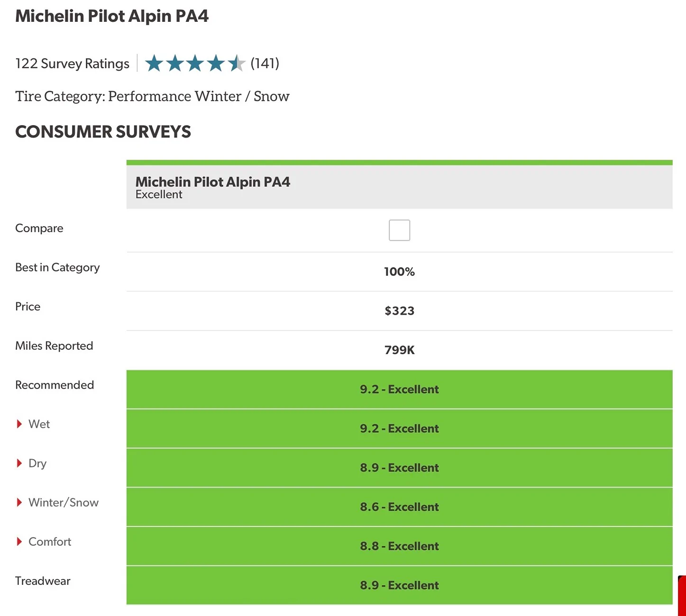Screen dimensions: 686x616
Task: Select the $323 price value
Action: coord(399,311)
